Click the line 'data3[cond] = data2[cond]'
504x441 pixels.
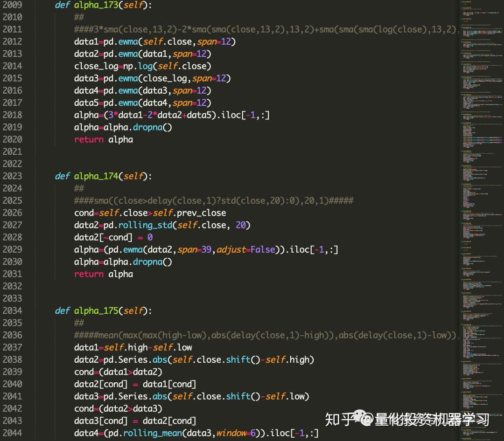coord(135,421)
